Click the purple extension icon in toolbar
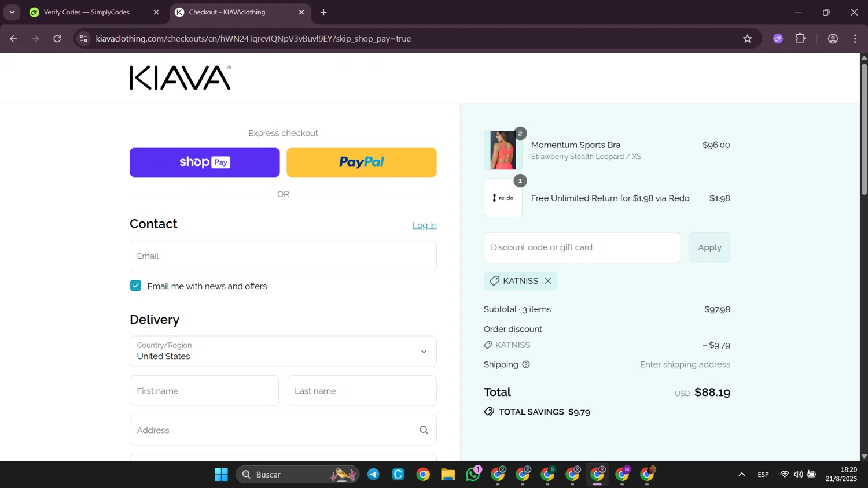Screen dimensions: 868x488 tap(778, 39)
